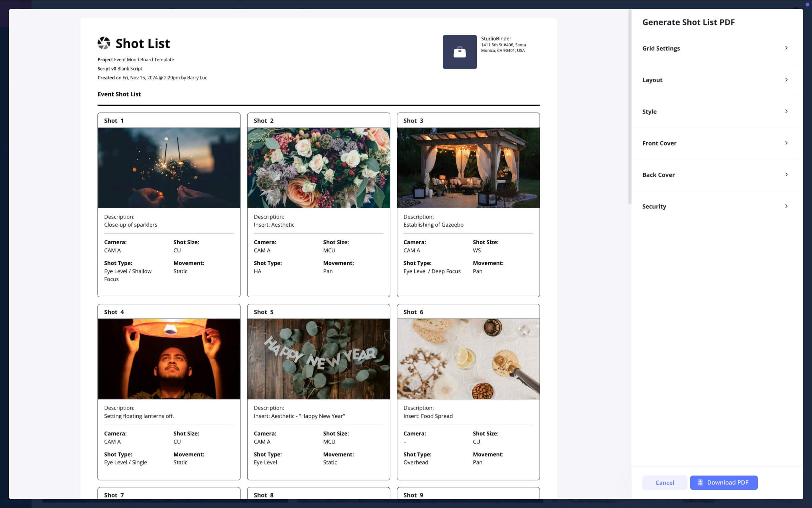The height and width of the screenshot is (508, 812).
Task: Click the 'Shot 2' card header
Action: (x=318, y=120)
